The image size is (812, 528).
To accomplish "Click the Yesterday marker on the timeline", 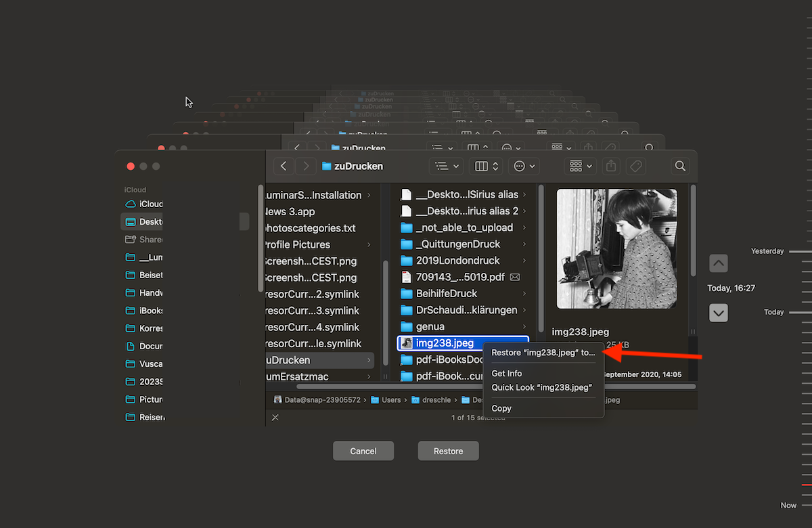I will (767, 251).
